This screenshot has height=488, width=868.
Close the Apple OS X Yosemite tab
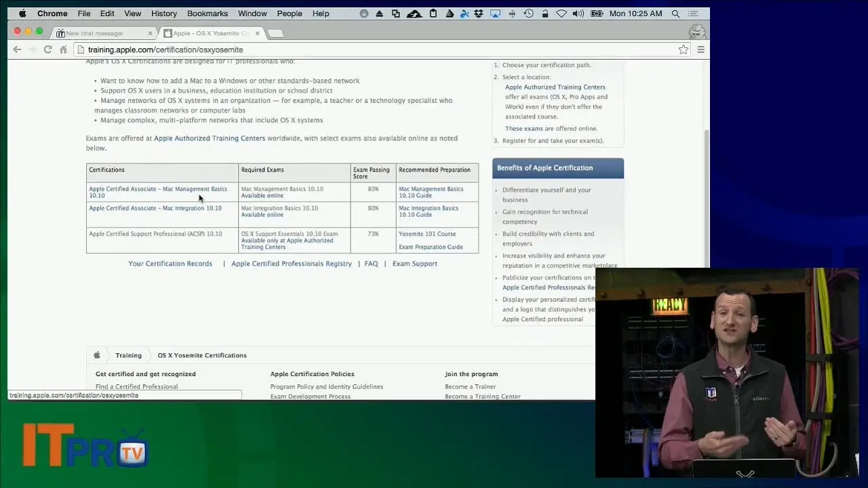coord(257,33)
